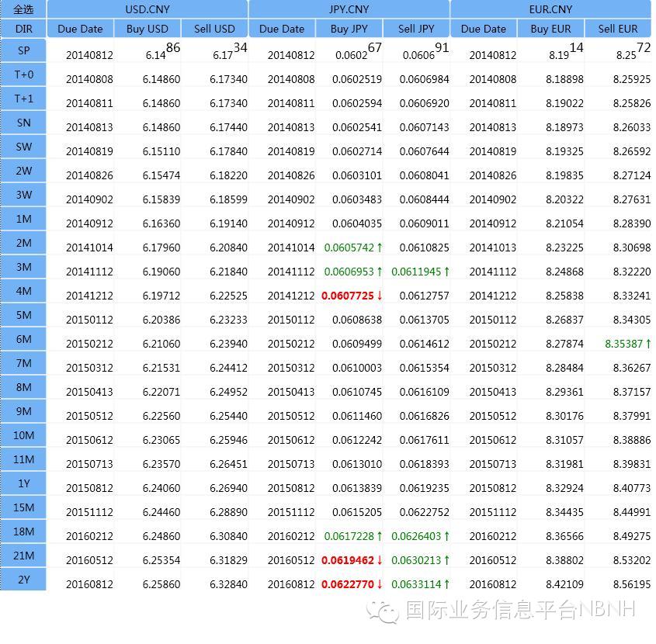Pick the 1M tenor button
Viewport: 656px width, 644px height.
[23, 219]
